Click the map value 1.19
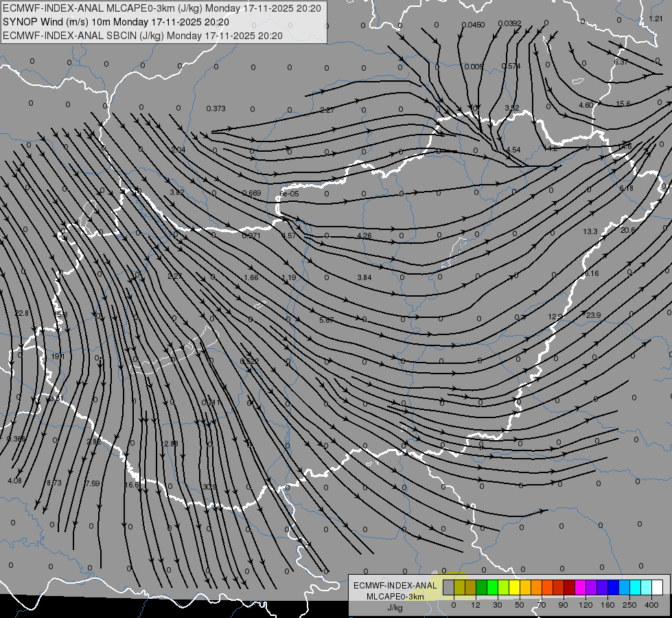The height and width of the screenshot is (618, 672). [289, 277]
